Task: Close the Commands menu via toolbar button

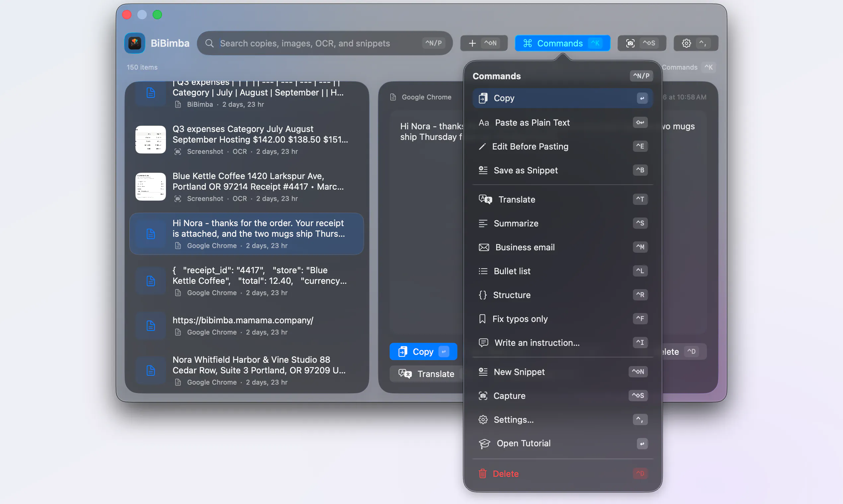Action: pos(562,43)
